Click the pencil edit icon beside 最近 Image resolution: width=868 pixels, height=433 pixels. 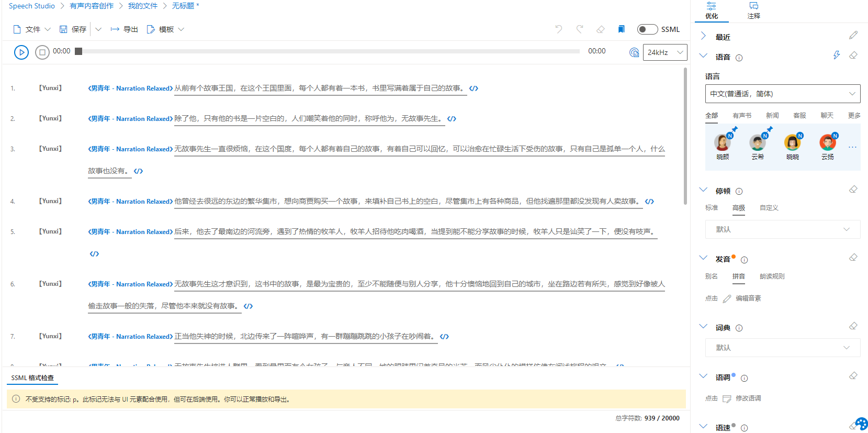click(853, 36)
